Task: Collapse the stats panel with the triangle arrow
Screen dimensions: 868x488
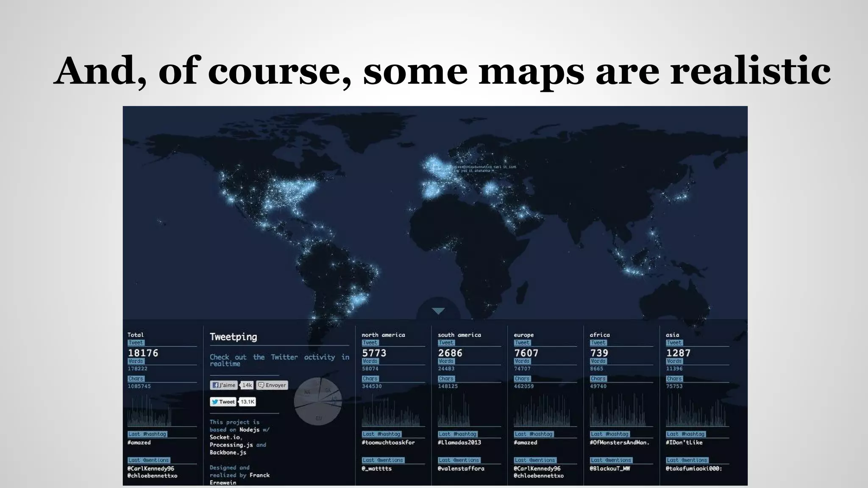Action: 438,311
